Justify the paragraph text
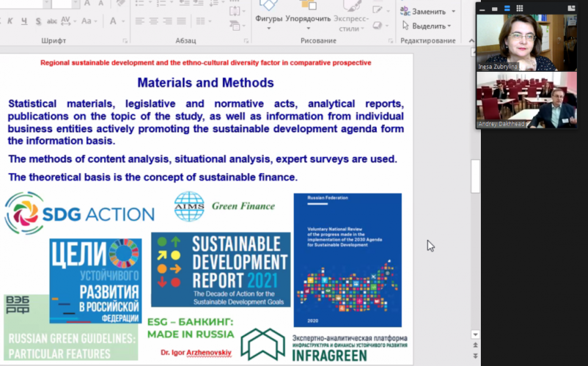The height and width of the screenshot is (366, 588). point(182,21)
